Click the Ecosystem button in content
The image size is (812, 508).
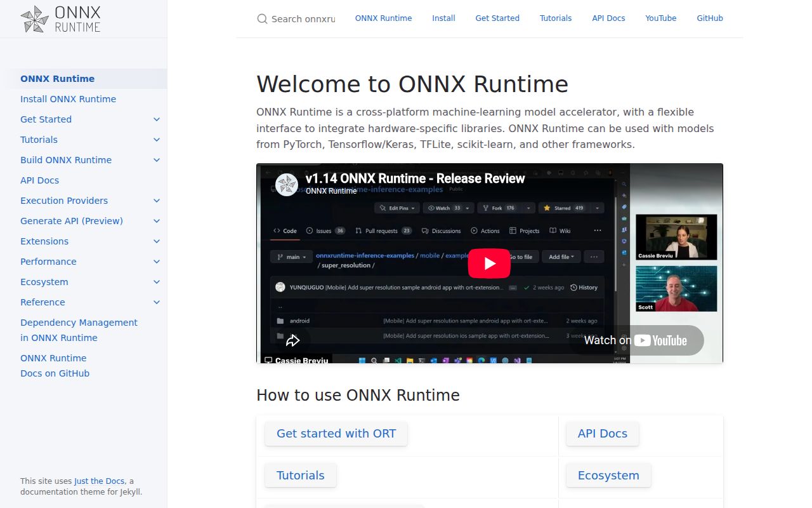[x=608, y=476]
